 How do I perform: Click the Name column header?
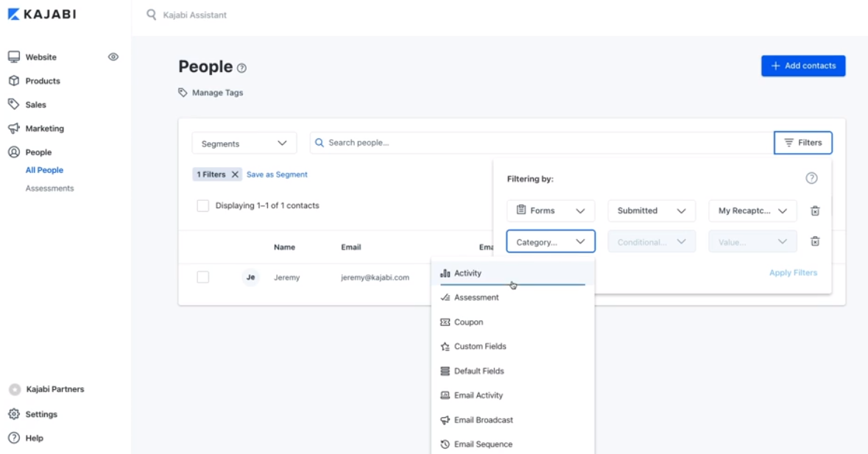click(x=284, y=247)
